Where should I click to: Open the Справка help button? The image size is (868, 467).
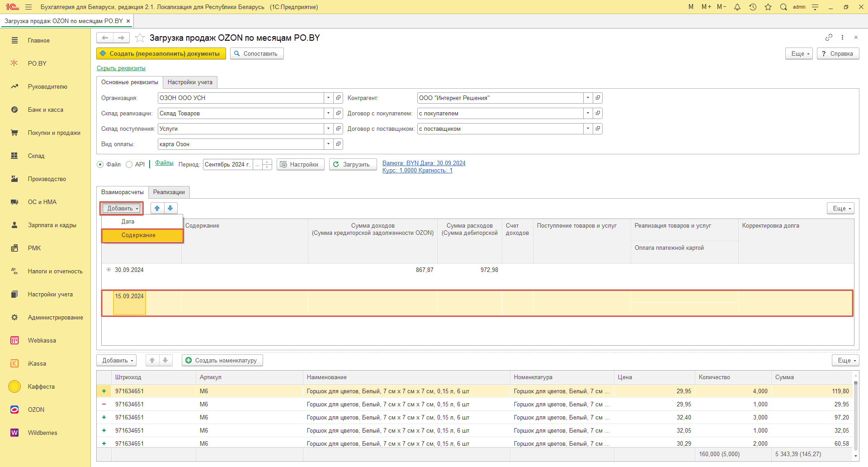(838, 53)
